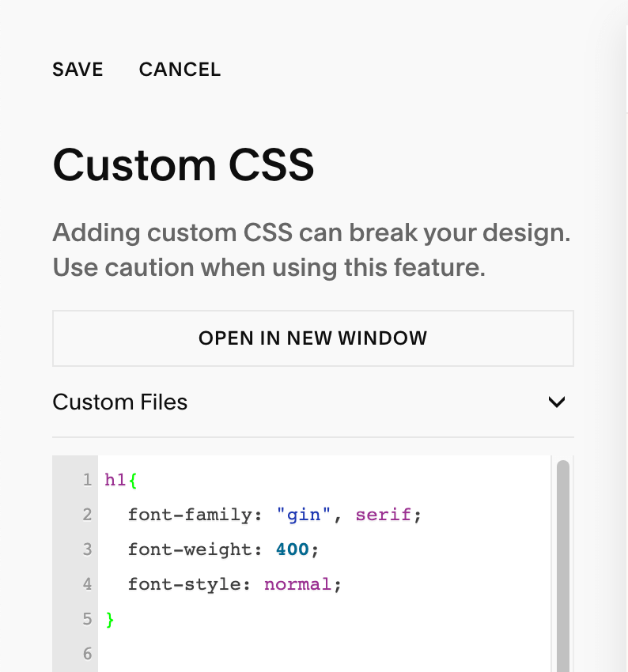Image resolution: width=628 pixels, height=672 pixels.
Task: Open the CSS editor in a new window
Action: (313, 338)
